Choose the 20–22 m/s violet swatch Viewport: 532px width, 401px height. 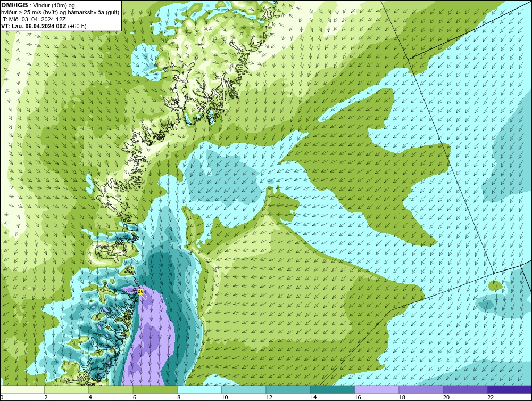click(x=465, y=389)
